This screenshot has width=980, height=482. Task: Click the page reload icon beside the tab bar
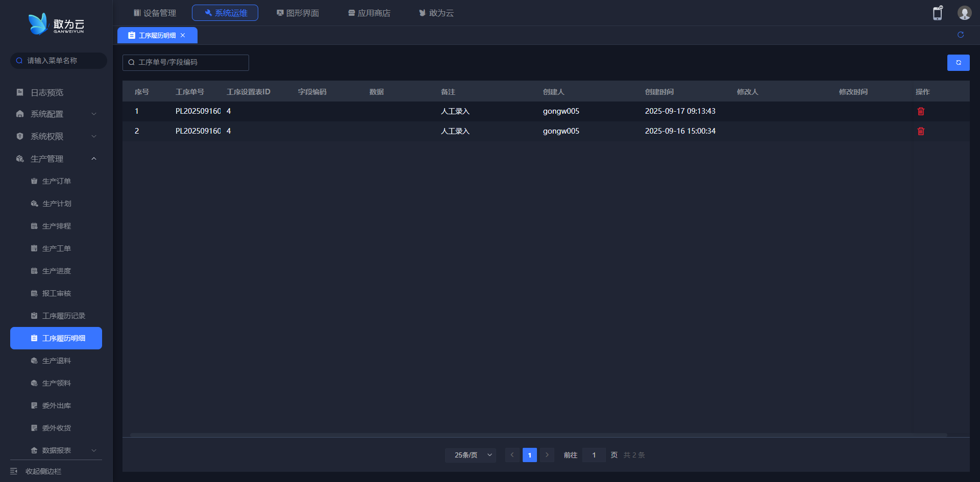(961, 35)
